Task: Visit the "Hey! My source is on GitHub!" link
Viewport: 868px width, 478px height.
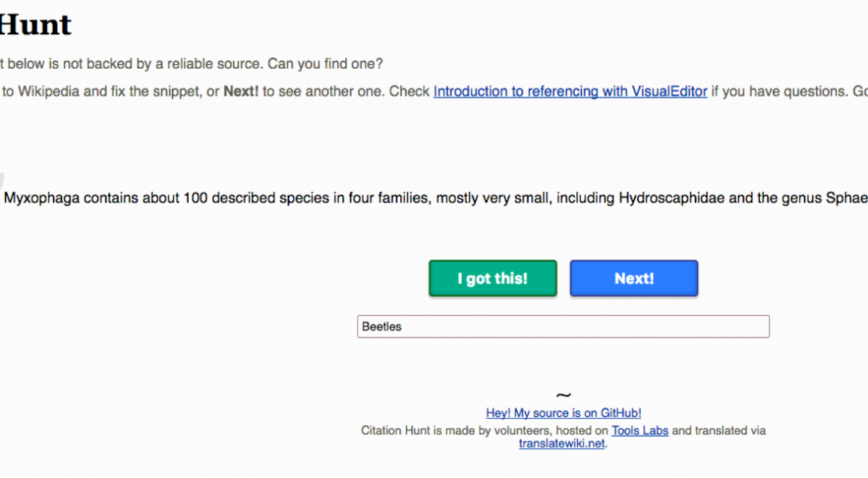Action: click(563, 413)
